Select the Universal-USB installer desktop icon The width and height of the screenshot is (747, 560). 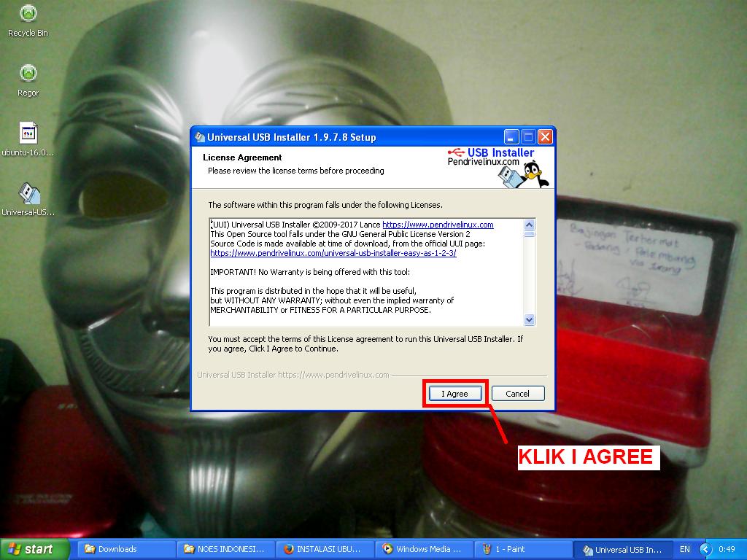(28, 200)
